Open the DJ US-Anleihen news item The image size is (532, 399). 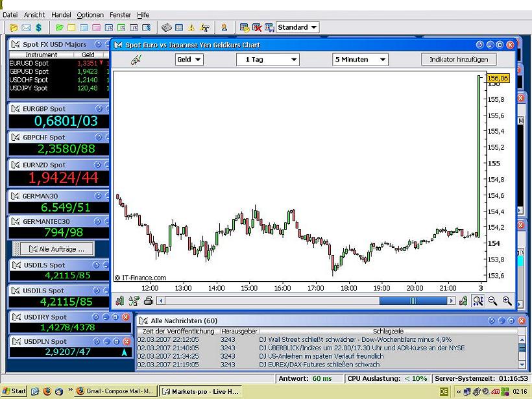point(328,356)
